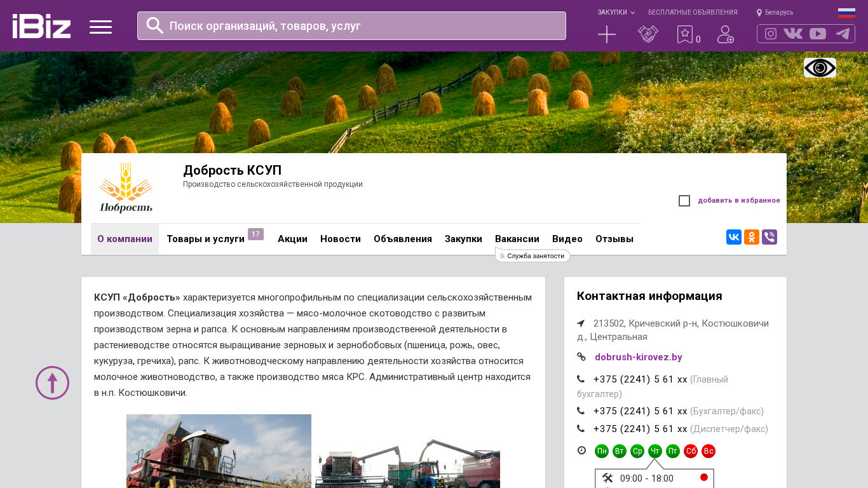Viewport: 868px width, 488px height.
Task: Click the 'Служба занятости' badge
Action: (x=532, y=256)
